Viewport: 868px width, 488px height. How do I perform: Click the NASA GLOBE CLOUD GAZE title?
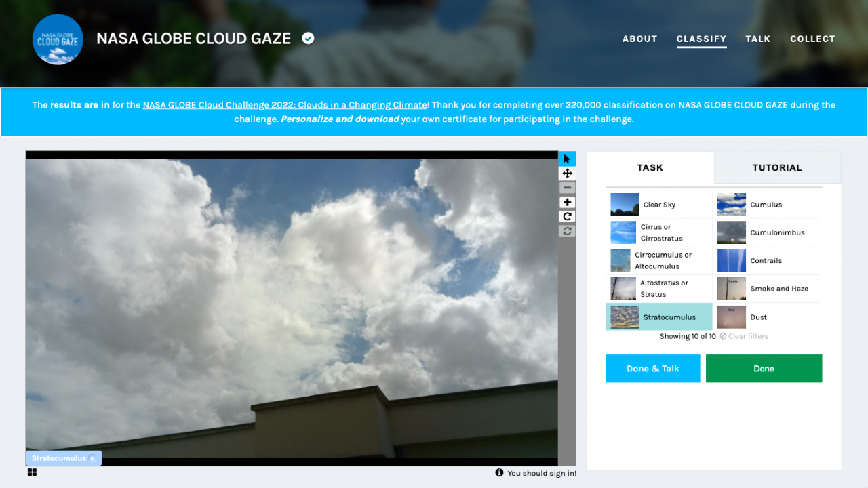pos(194,39)
